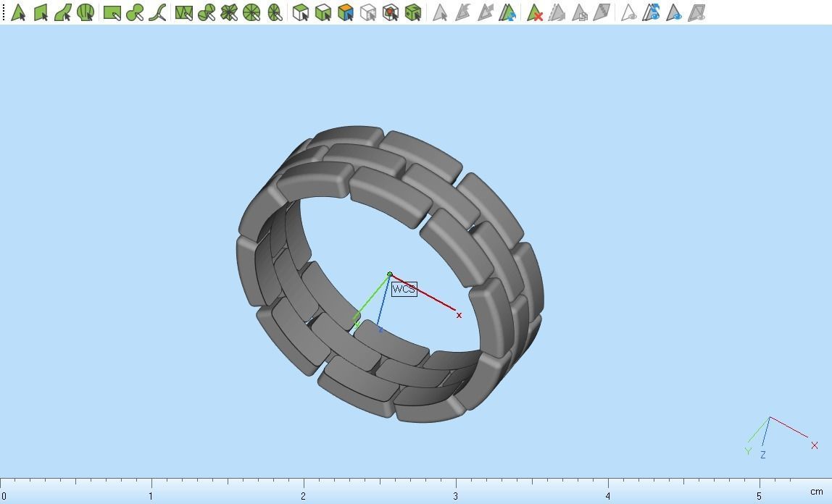Select freeform brush mark with mesh icon

click(x=207, y=12)
